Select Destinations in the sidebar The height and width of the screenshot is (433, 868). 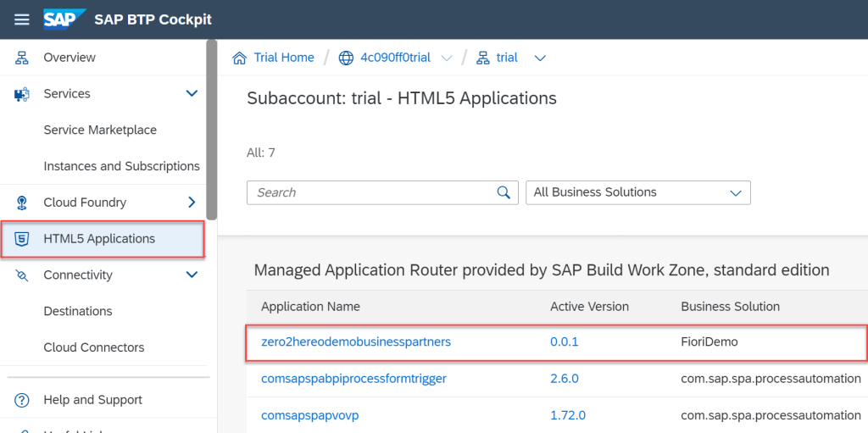pos(78,311)
